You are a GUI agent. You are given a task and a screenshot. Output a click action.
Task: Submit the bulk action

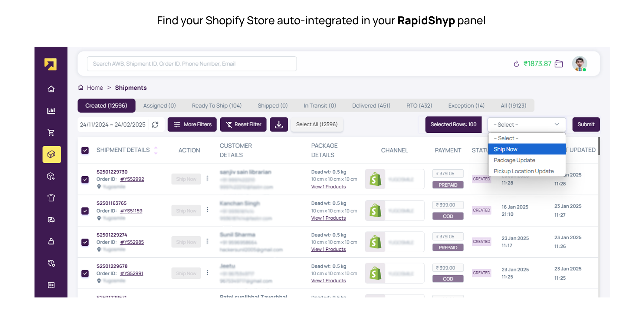[586, 124]
